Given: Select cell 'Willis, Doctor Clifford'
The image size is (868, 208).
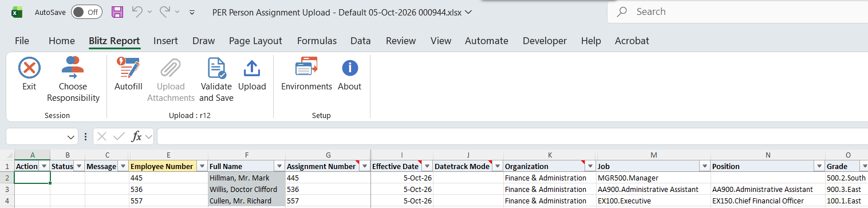Looking at the screenshot, I should click(x=246, y=189).
